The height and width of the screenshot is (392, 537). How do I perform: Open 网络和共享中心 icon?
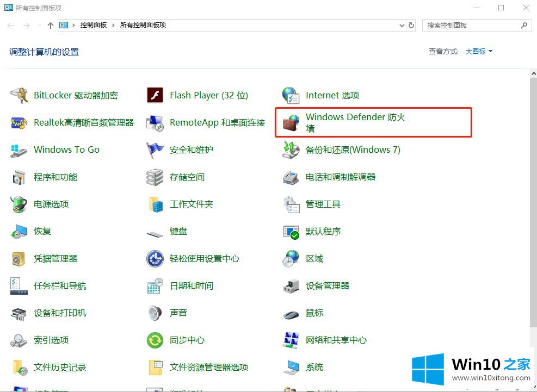pyautogui.click(x=291, y=340)
